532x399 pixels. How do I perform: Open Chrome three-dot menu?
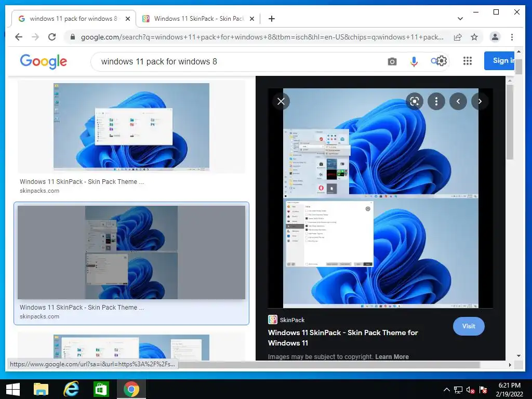click(512, 37)
